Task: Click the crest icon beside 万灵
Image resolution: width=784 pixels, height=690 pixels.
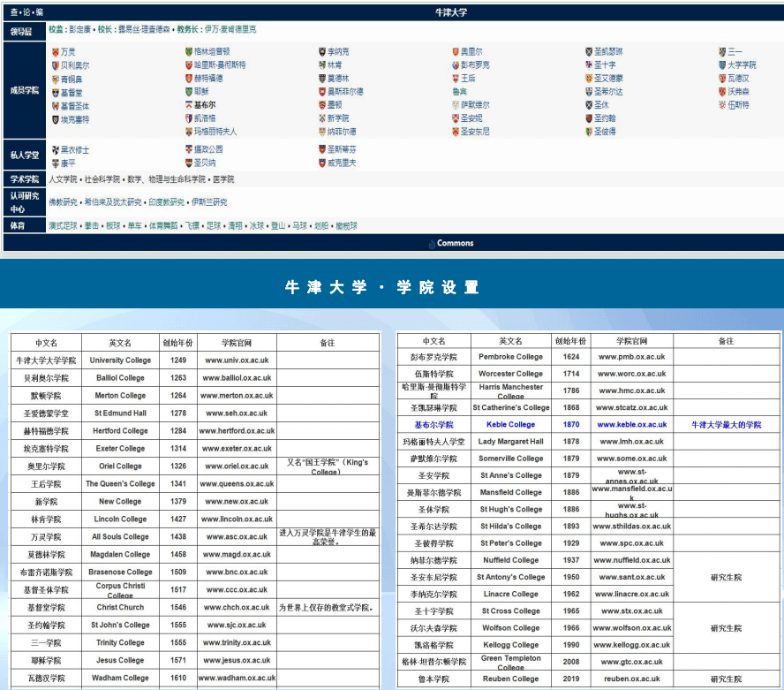Action: click(55, 52)
